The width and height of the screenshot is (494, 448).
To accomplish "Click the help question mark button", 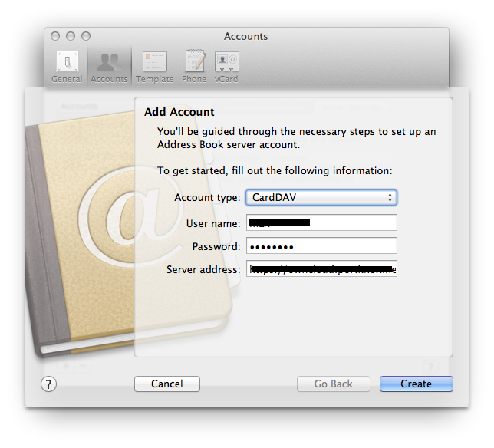I will (48, 384).
